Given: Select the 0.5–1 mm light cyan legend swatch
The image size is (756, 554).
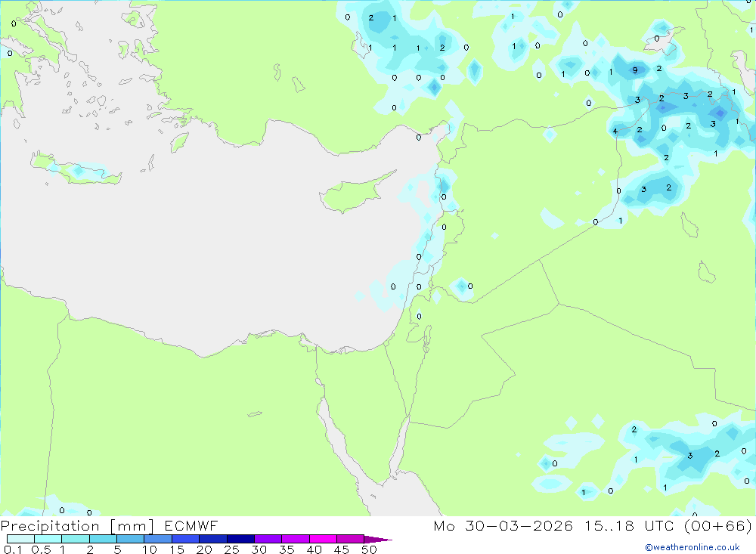Looking at the screenshot, I should coord(48,539).
